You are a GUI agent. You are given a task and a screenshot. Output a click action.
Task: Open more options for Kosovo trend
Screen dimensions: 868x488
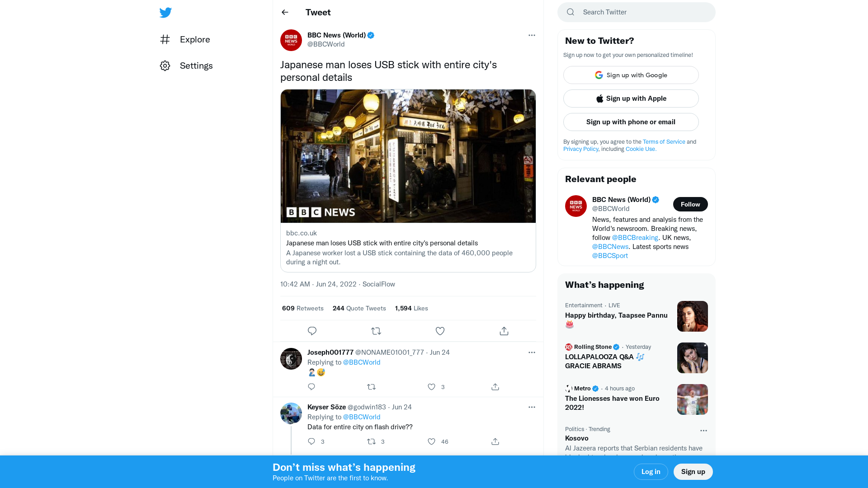click(703, 431)
